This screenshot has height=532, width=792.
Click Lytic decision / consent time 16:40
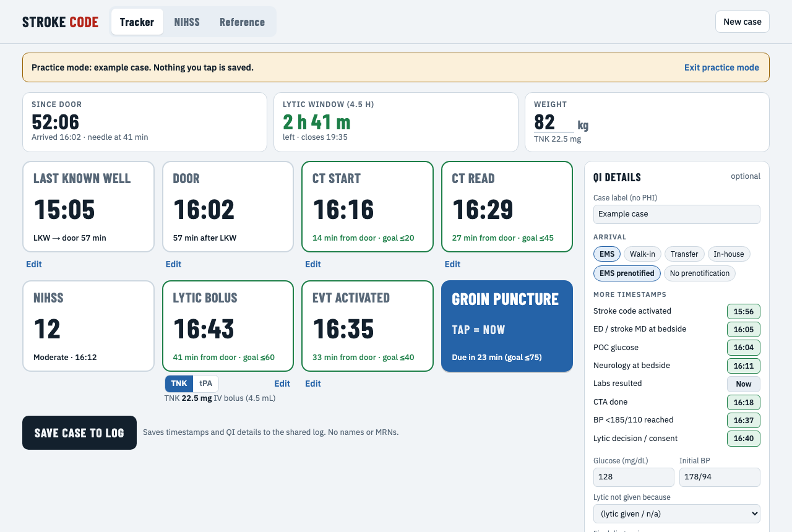coord(743,439)
